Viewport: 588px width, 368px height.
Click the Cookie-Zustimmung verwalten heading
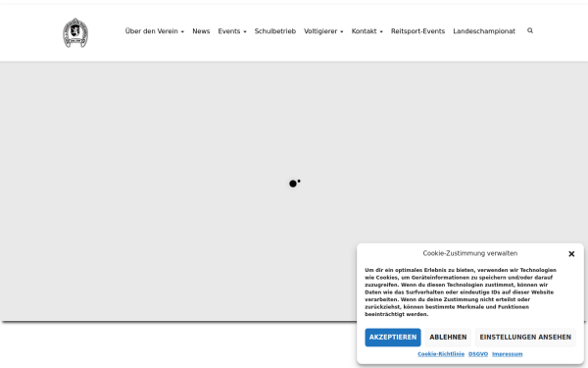coord(469,253)
